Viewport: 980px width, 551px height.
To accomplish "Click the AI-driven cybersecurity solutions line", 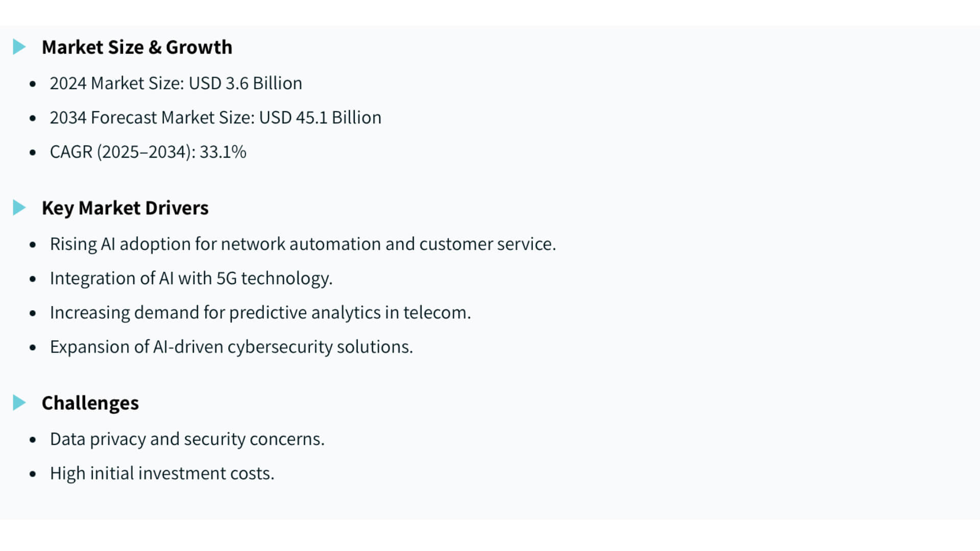I will (231, 346).
